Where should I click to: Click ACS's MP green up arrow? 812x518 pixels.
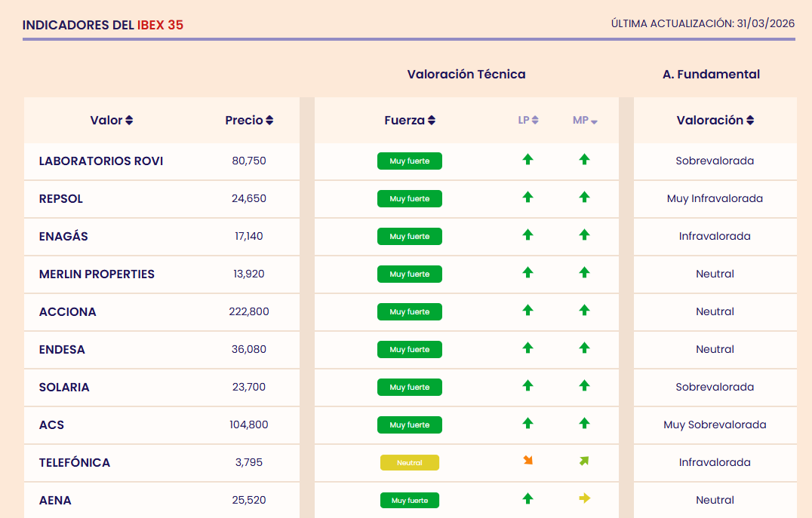pyautogui.click(x=584, y=423)
